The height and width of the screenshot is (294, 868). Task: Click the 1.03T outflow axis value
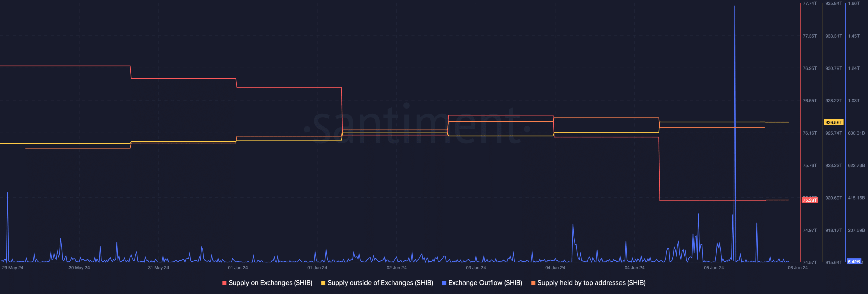click(x=854, y=101)
